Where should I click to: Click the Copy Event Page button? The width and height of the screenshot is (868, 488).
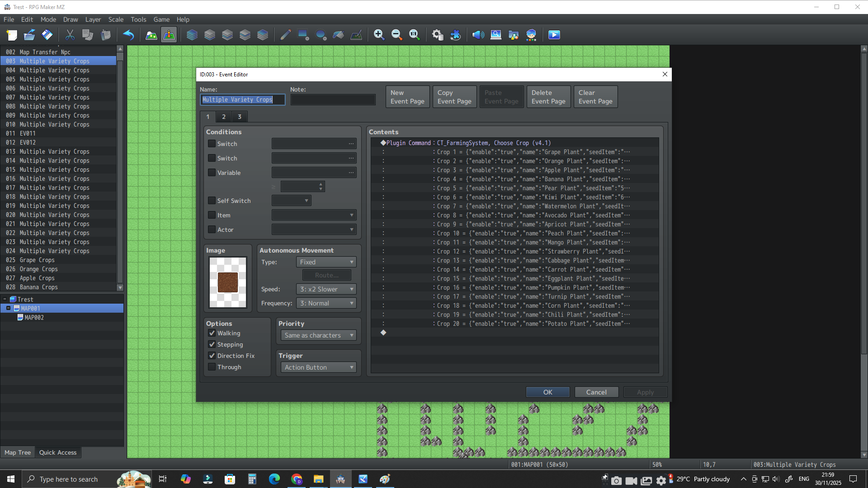click(x=454, y=97)
